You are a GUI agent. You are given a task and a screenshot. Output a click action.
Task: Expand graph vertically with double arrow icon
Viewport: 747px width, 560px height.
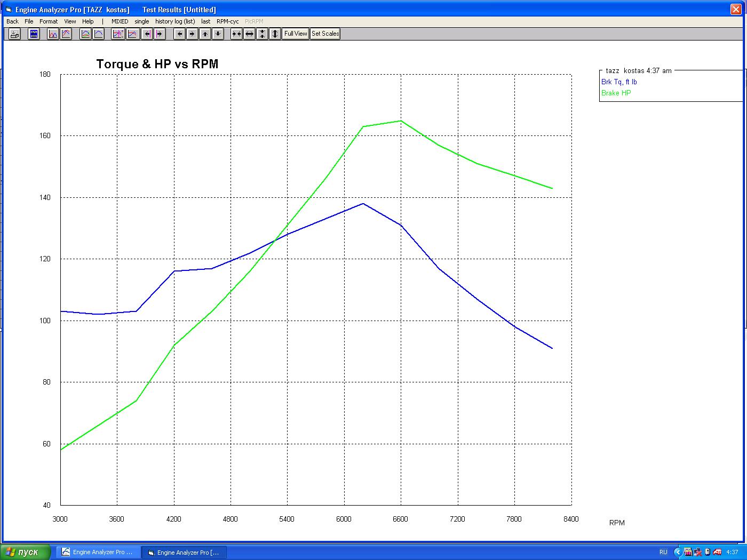pyautogui.click(x=275, y=34)
